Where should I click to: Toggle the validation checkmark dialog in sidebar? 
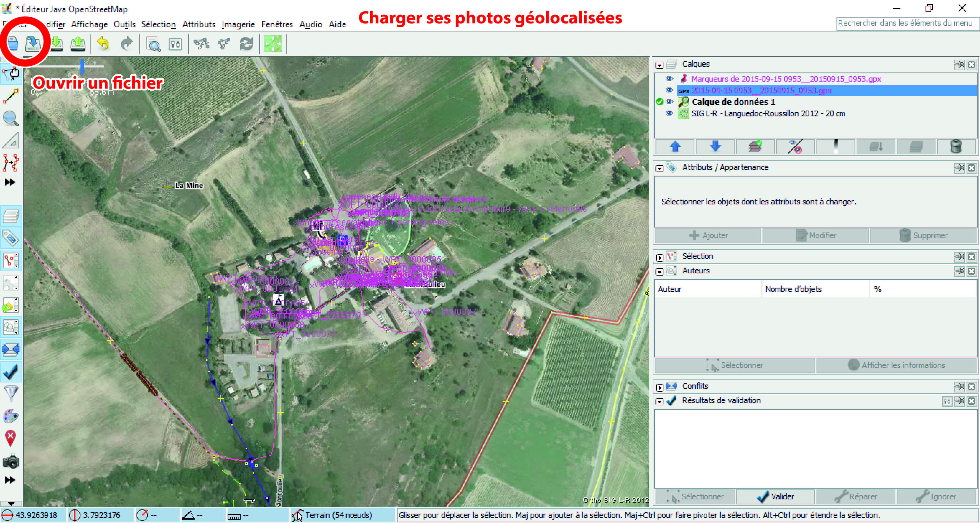click(x=11, y=372)
